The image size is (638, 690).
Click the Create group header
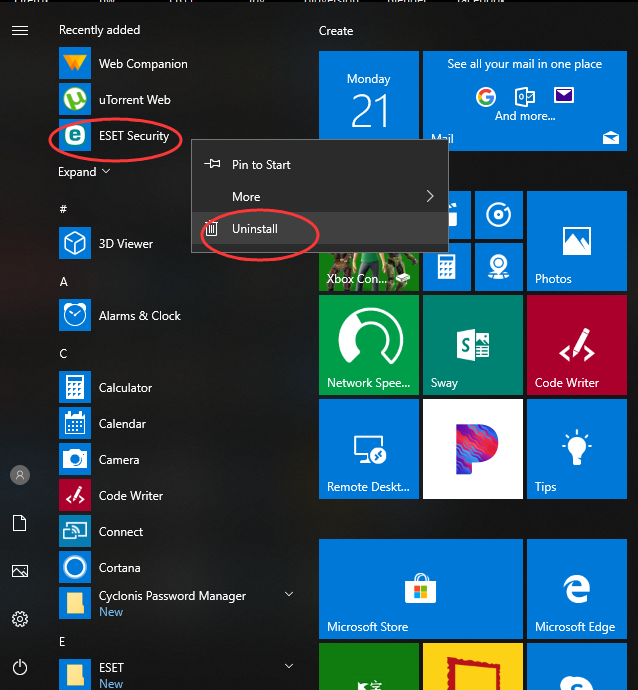[336, 31]
